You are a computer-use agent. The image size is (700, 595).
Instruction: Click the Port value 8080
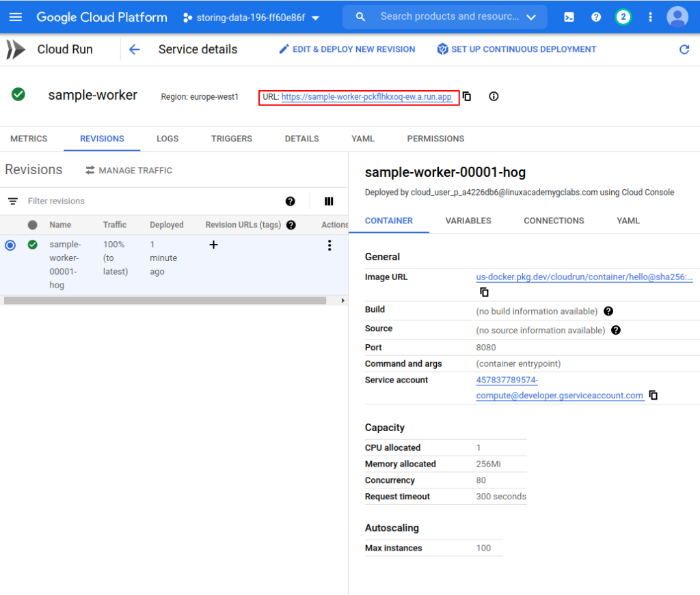[486, 348]
